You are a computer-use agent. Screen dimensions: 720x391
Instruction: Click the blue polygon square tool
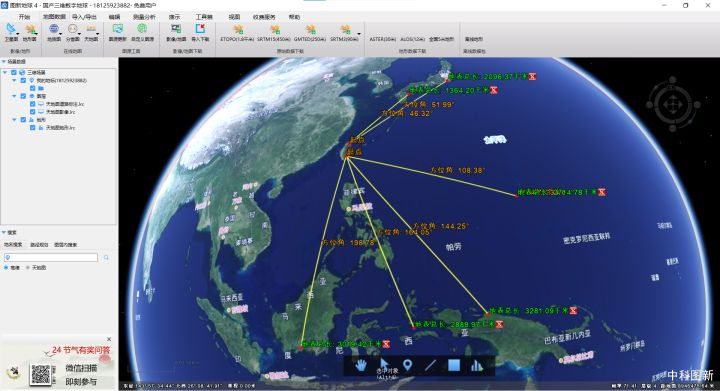point(454,365)
